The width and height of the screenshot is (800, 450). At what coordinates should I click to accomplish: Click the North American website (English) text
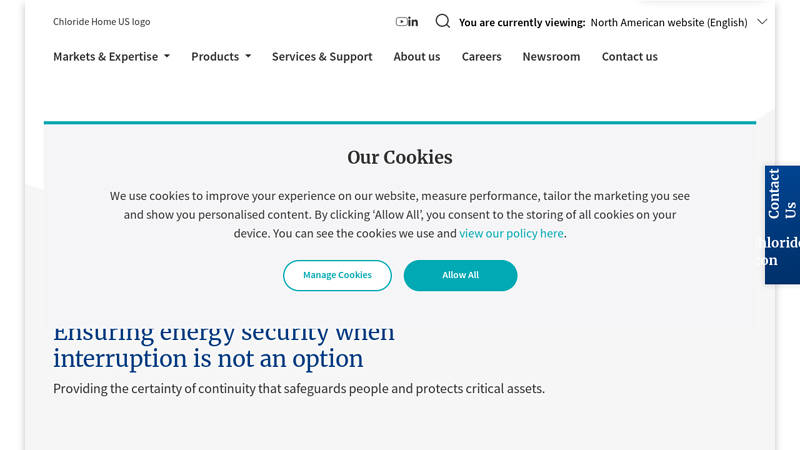[x=668, y=22]
